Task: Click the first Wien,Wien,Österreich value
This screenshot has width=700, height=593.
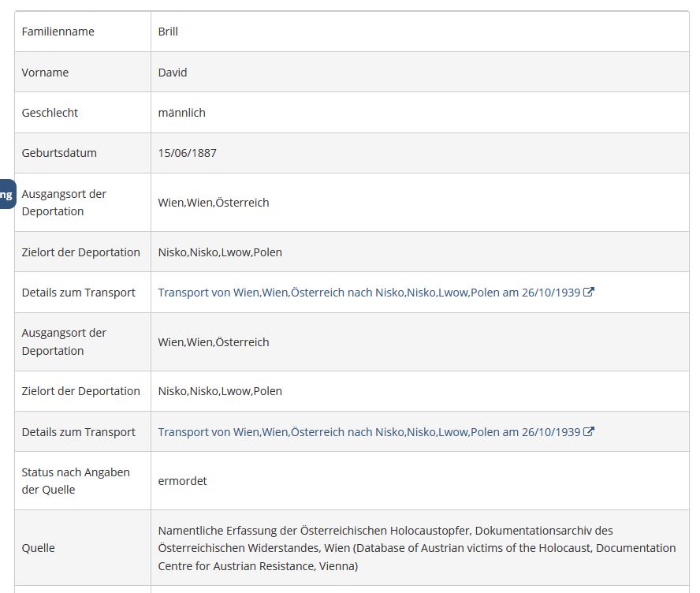Action: [214, 203]
